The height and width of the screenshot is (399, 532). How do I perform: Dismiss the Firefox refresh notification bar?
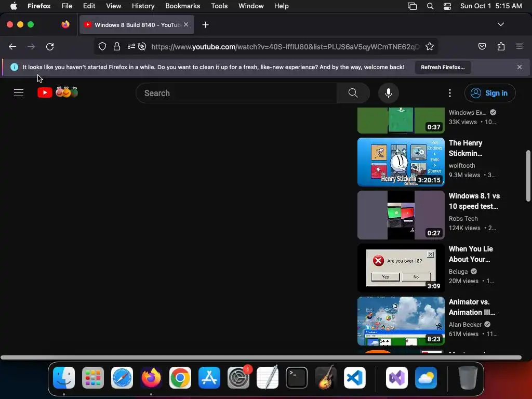tap(520, 67)
